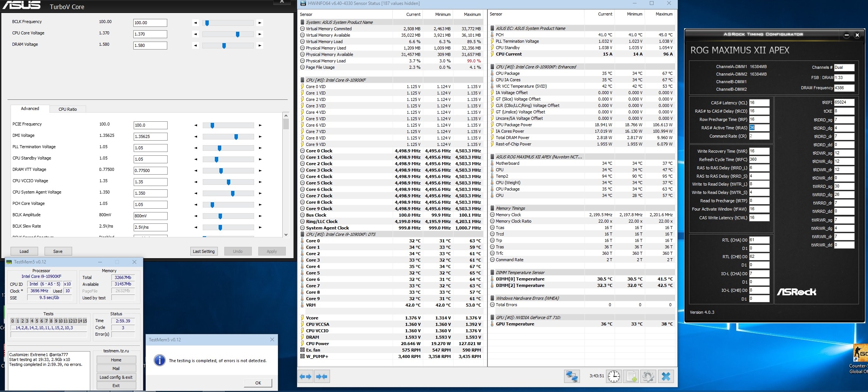868x392 pixels.
Task: Increase PCH Core Voltage with right arrow
Action: click(260, 205)
